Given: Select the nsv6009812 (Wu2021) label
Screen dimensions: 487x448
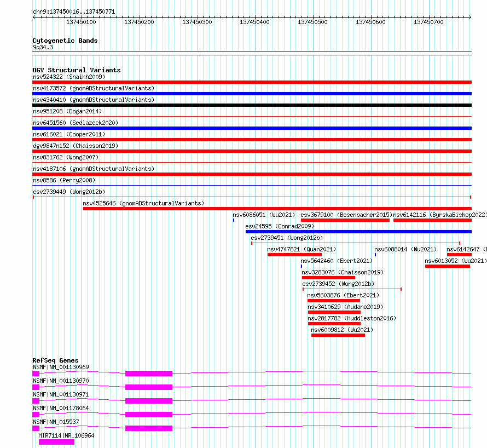Looking at the screenshot, I should pyautogui.click(x=342, y=330).
